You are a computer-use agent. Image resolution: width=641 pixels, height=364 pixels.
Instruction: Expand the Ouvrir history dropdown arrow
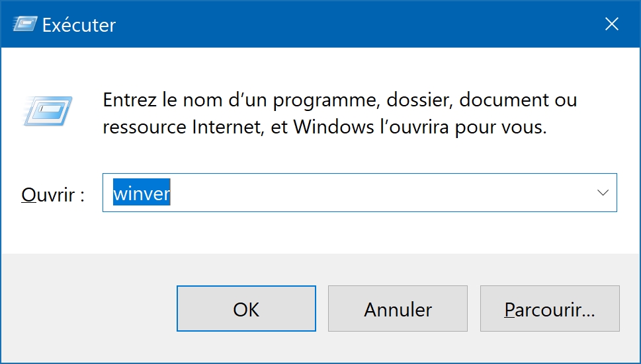(x=603, y=193)
